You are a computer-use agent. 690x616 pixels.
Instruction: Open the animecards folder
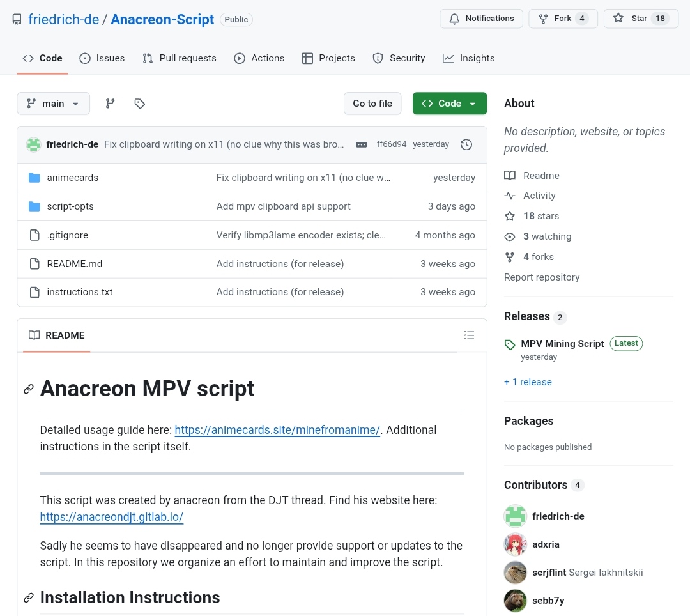click(73, 178)
